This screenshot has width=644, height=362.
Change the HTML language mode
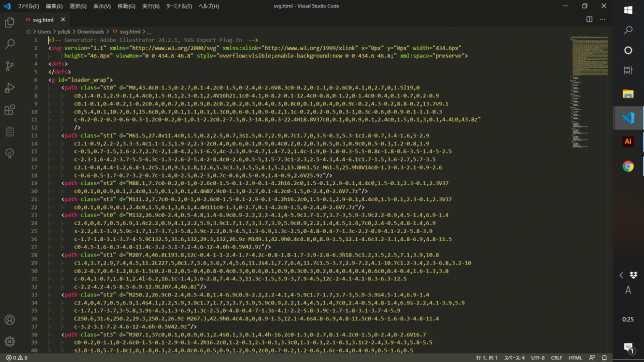click(575, 358)
